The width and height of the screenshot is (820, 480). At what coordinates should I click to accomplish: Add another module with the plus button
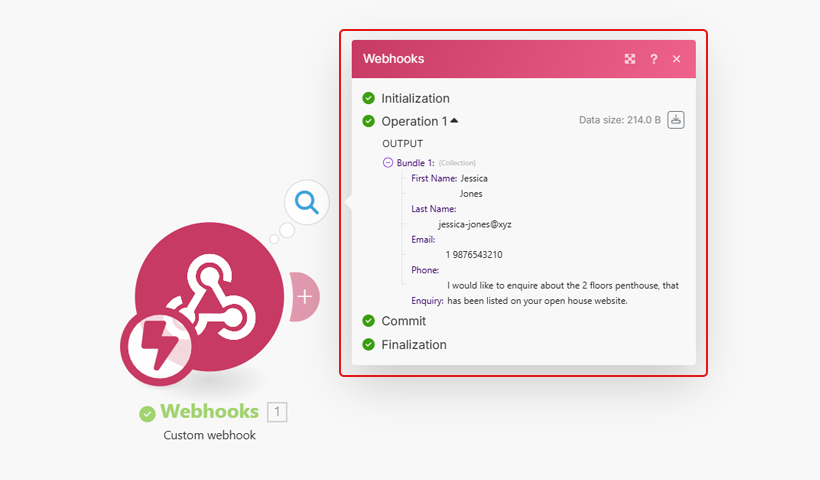click(305, 297)
